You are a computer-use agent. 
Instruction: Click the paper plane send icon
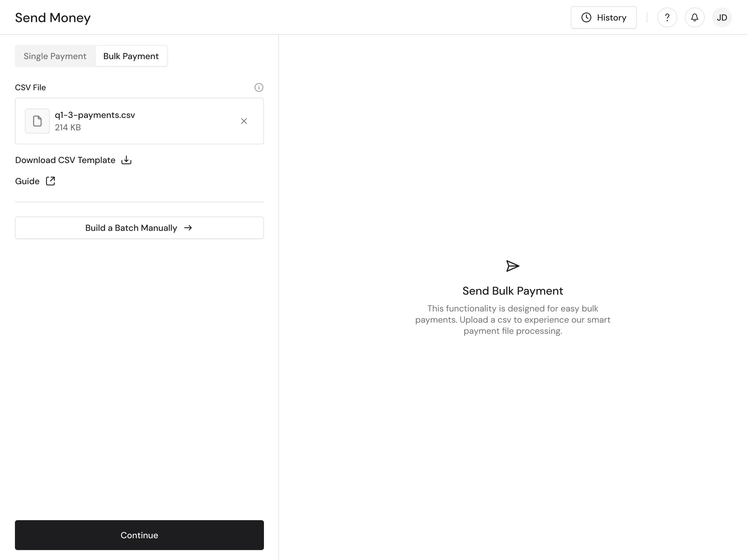point(512,266)
